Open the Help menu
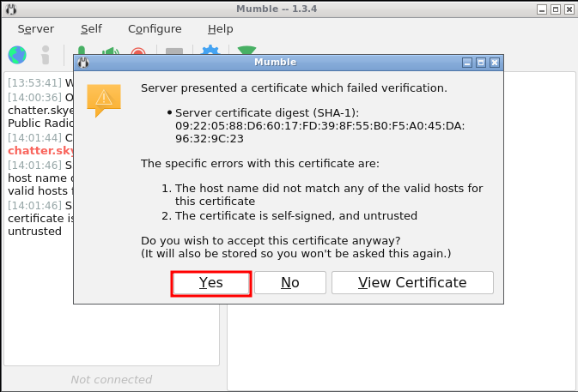Screen dimensions: 578x392 (220, 28)
